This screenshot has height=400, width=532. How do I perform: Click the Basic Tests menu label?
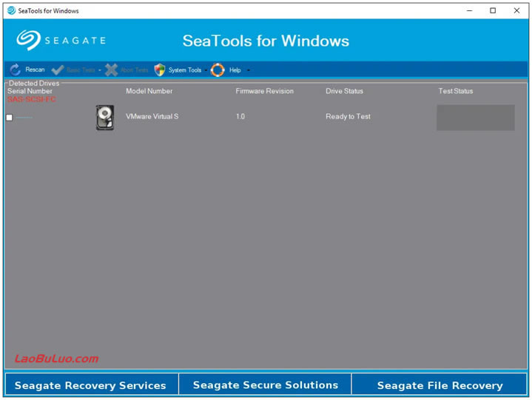pyautogui.click(x=81, y=70)
